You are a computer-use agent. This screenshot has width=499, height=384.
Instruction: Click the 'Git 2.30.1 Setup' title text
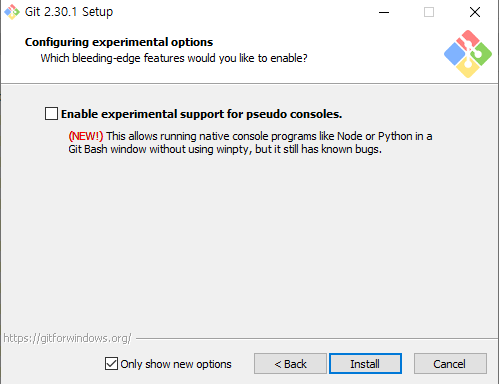coord(69,12)
